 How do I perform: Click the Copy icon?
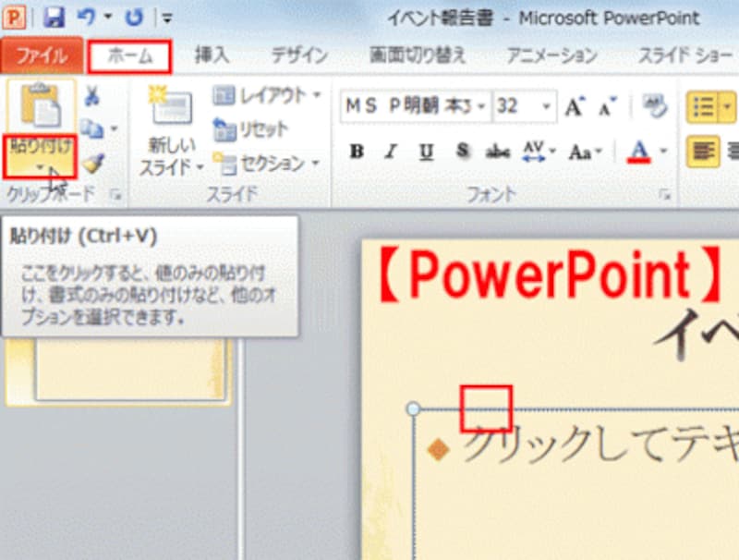[x=91, y=128]
